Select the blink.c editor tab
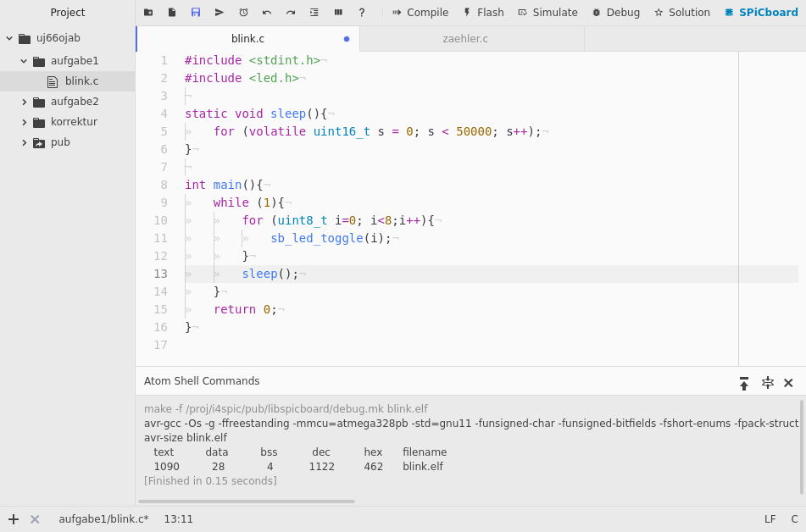This screenshot has width=806, height=532. 247,39
